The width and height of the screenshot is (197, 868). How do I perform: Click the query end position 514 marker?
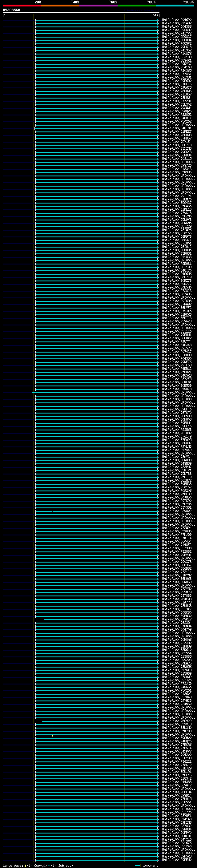(155, 15)
